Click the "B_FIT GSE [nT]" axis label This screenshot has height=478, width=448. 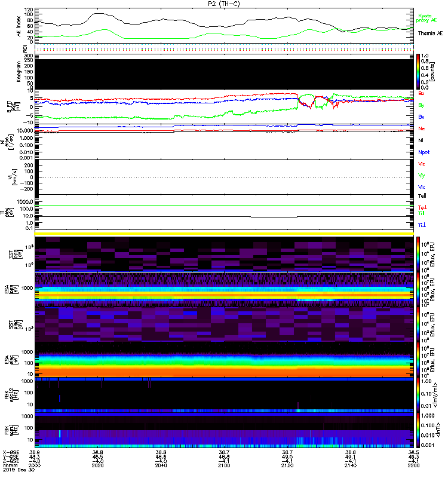tap(13, 107)
